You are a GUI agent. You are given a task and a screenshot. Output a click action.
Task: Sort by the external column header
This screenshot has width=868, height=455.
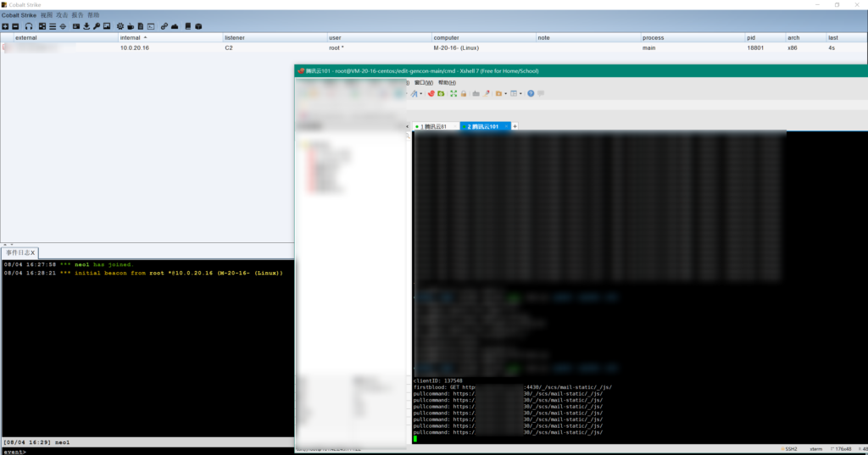(66, 37)
